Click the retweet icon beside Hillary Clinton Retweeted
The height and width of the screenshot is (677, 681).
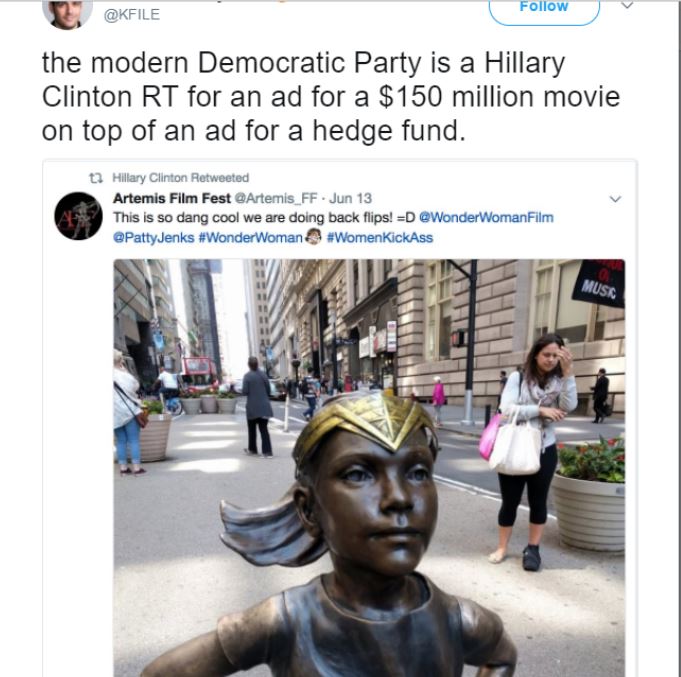click(96, 178)
